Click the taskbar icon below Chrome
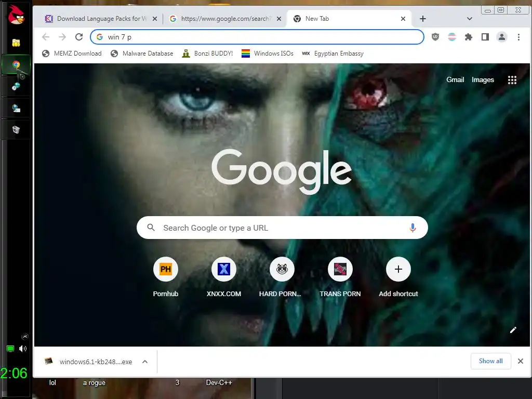Viewport: 532px width, 399px height. 16,87
